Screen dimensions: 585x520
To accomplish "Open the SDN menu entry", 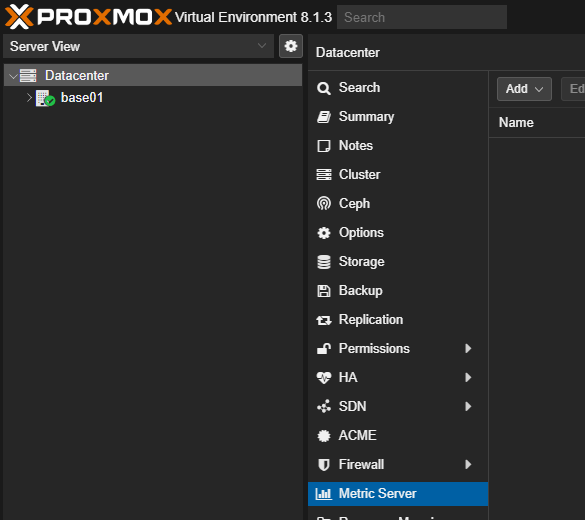I will (398, 407).
